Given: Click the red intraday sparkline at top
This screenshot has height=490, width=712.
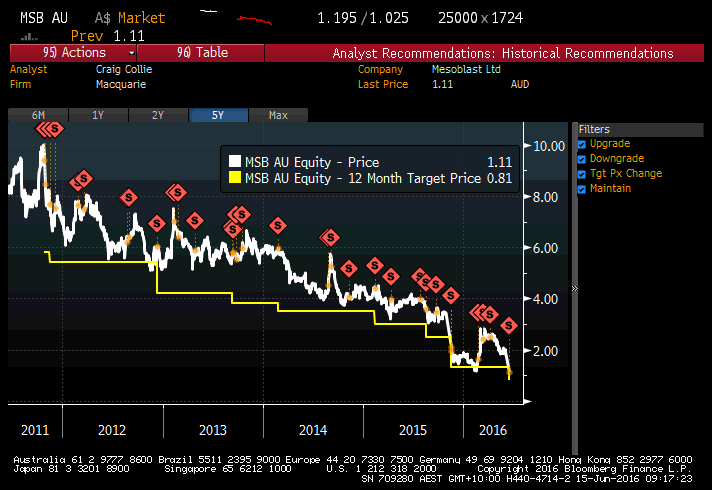Looking at the screenshot, I should (x=254, y=20).
